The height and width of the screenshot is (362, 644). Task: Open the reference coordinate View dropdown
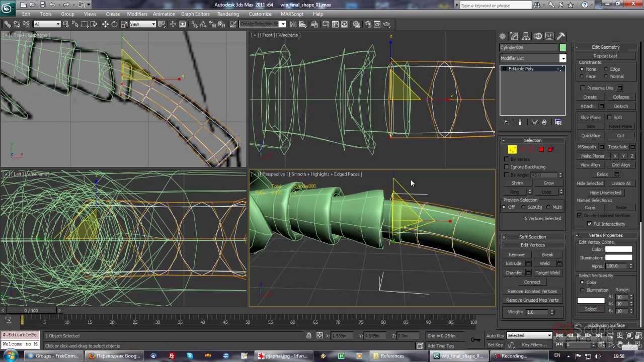point(142,24)
